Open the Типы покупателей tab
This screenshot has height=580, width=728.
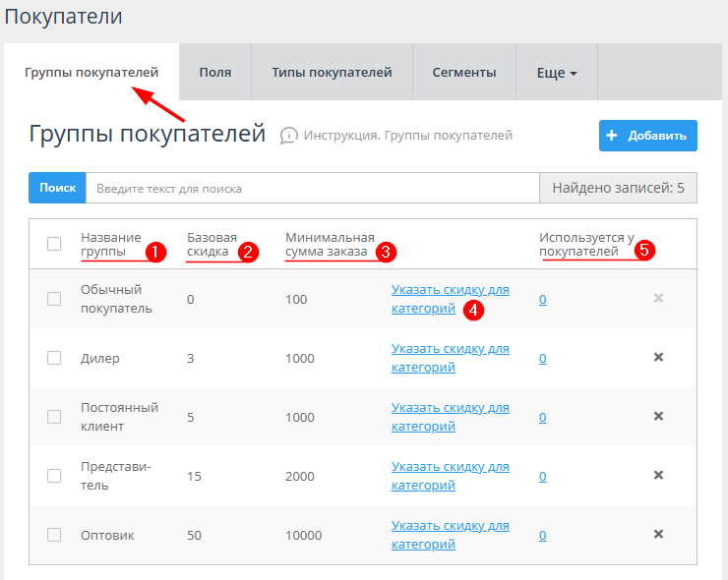pyautogui.click(x=332, y=73)
